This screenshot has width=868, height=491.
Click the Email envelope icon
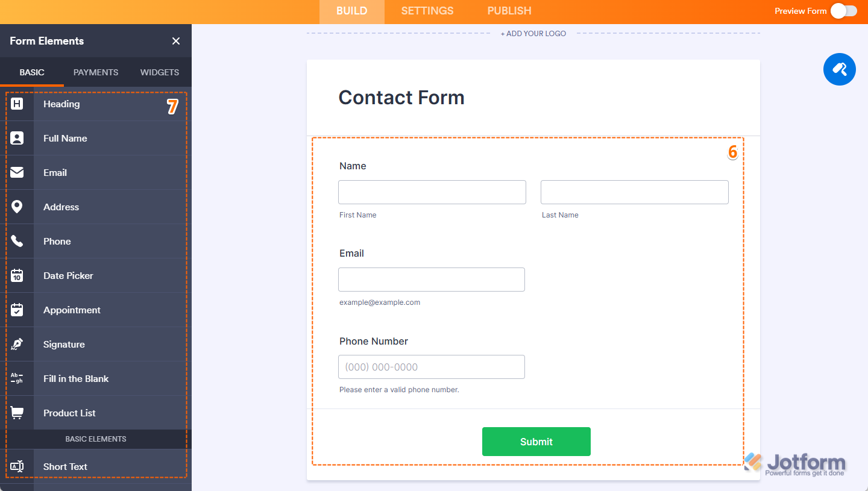17,173
